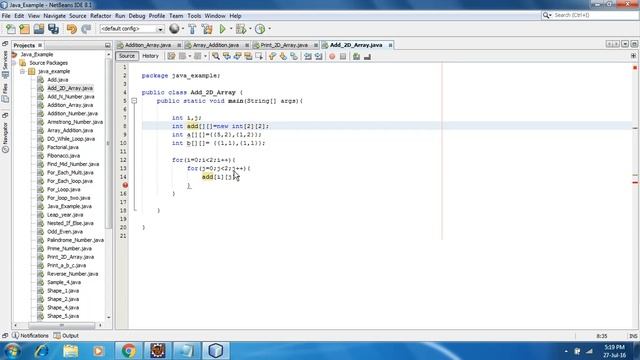Select Fibonacci.java in the project tree

pyautogui.click(x=64, y=156)
